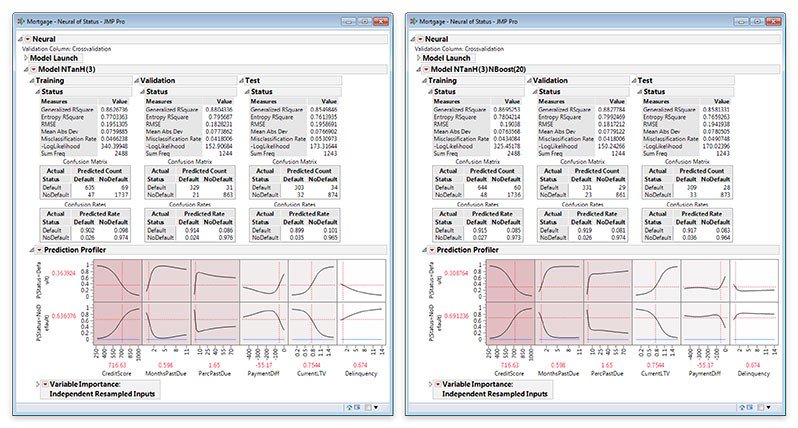Collapse Prediction Profiler in NTanH(3) window
Screen dimensions: 798x428
(32, 250)
